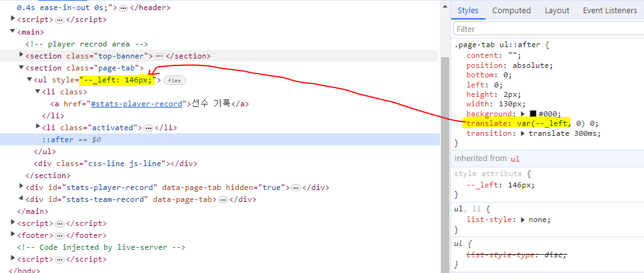
Task: Select the Code injected by live-server comment
Action: pyautogui.click(x=101, y=247)
